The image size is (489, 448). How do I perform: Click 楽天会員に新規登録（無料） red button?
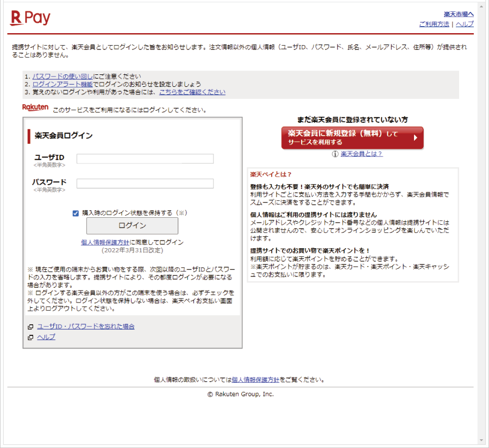pos(353,138)
